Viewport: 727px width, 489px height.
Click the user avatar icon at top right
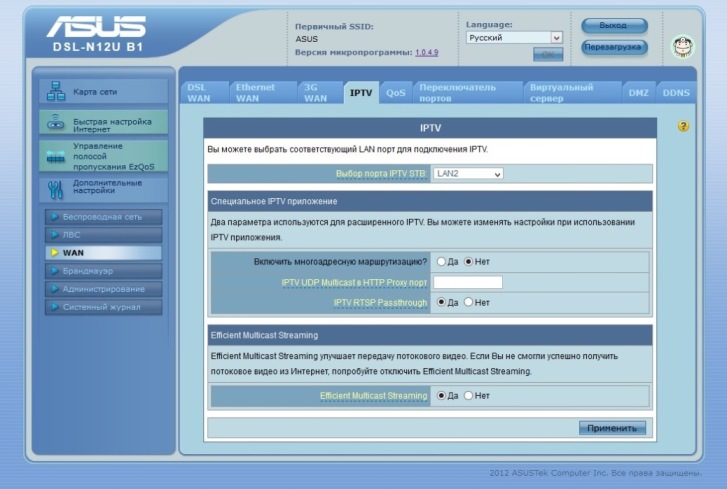pyautogui.click(x=681, y=46)
